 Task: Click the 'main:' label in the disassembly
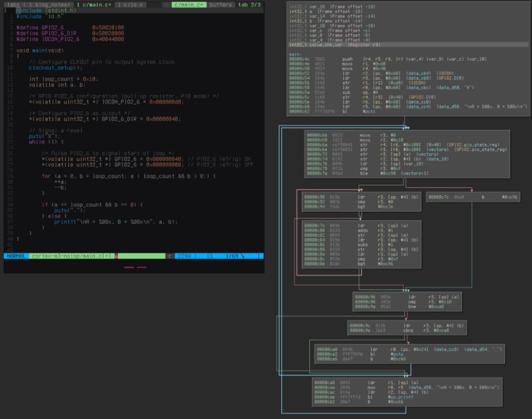pyautogui.click(x=295, y=54)
